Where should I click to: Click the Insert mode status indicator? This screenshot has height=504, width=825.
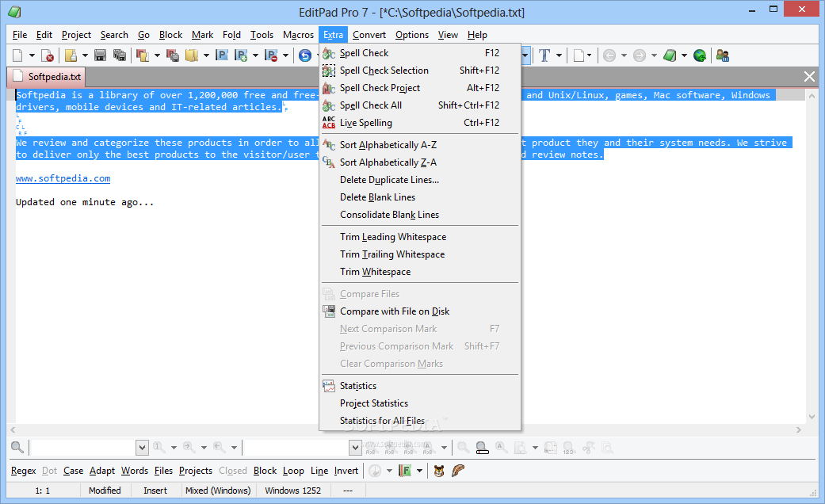pos(155,491)
